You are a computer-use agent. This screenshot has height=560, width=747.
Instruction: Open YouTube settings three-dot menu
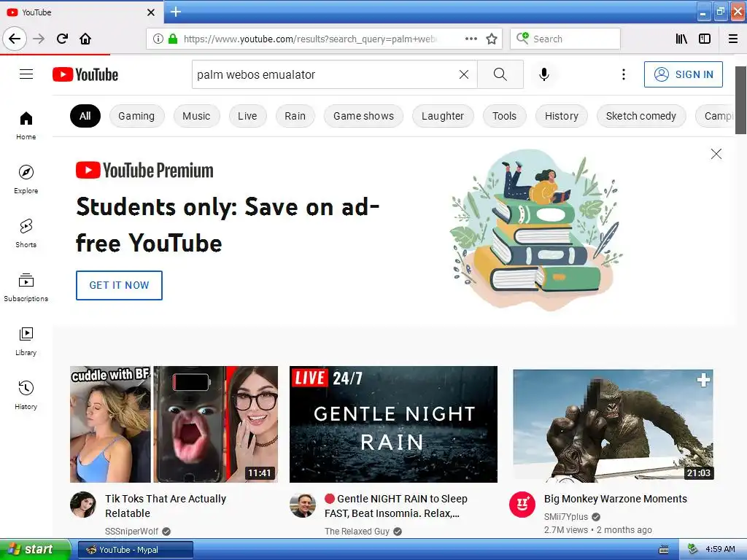624,74
